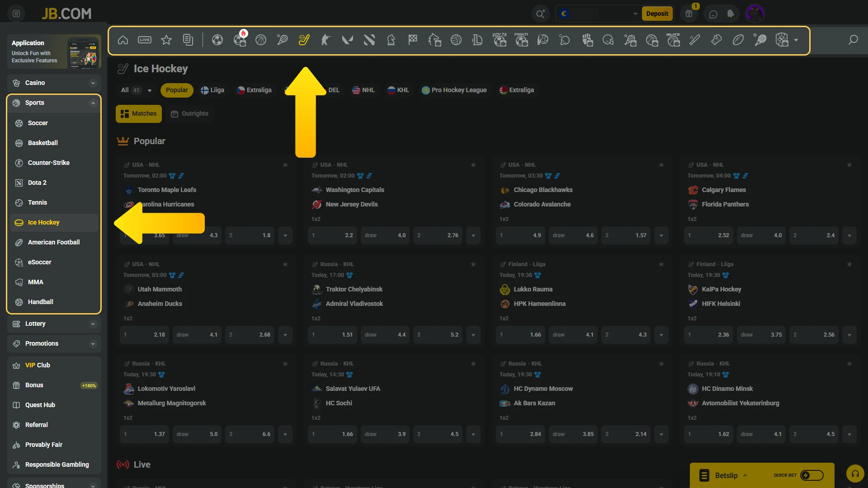Open the bet history documents icon
The width and height of the screenshot is (868, 488).
(x=188, y=40)
